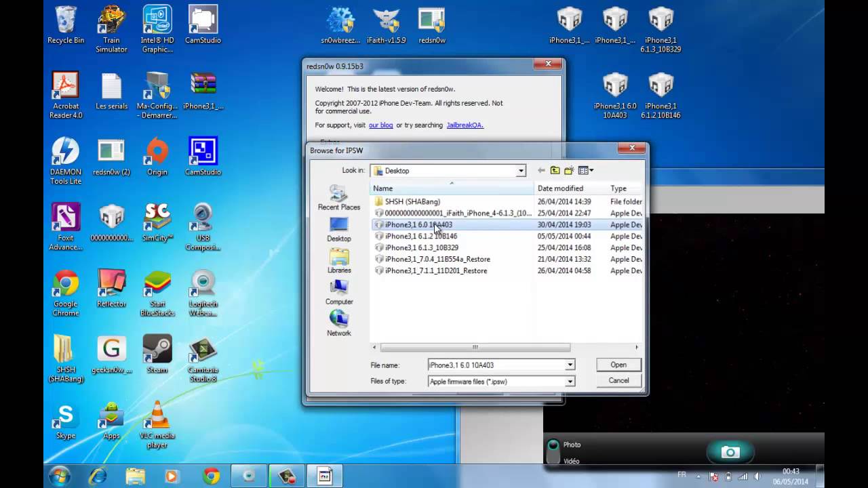Image resolution: width=868 pixels, height=488 pixels.
Task: Select the Reflector desktop shortcut
Action: pyautogui.click(x=111, y=289)
